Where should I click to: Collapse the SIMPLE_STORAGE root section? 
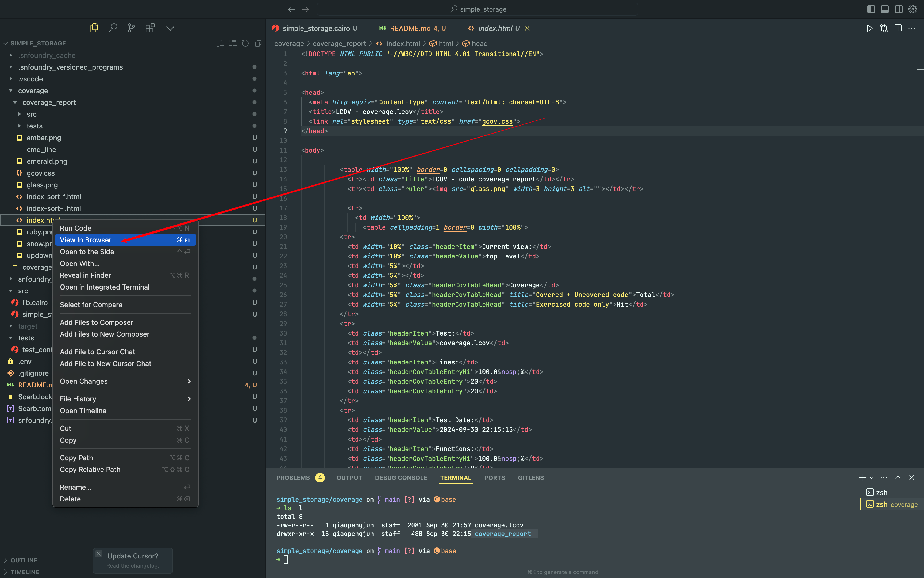click(x=38, y=43)
